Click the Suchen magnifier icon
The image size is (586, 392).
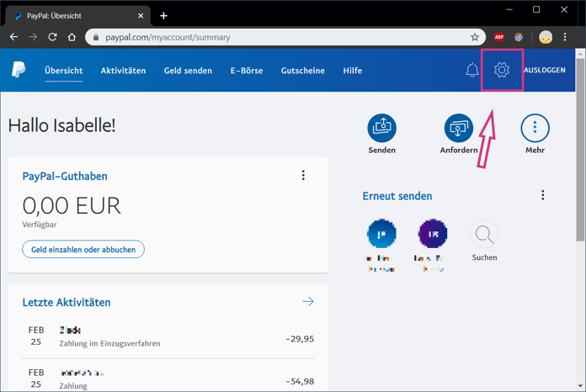tap(484, 234)
